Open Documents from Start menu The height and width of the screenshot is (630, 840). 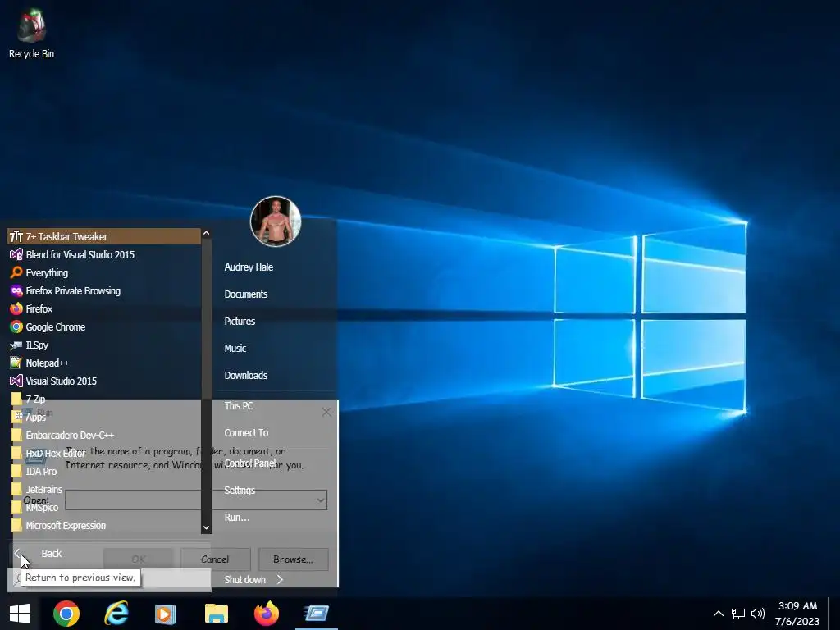(x=246, y=294)
